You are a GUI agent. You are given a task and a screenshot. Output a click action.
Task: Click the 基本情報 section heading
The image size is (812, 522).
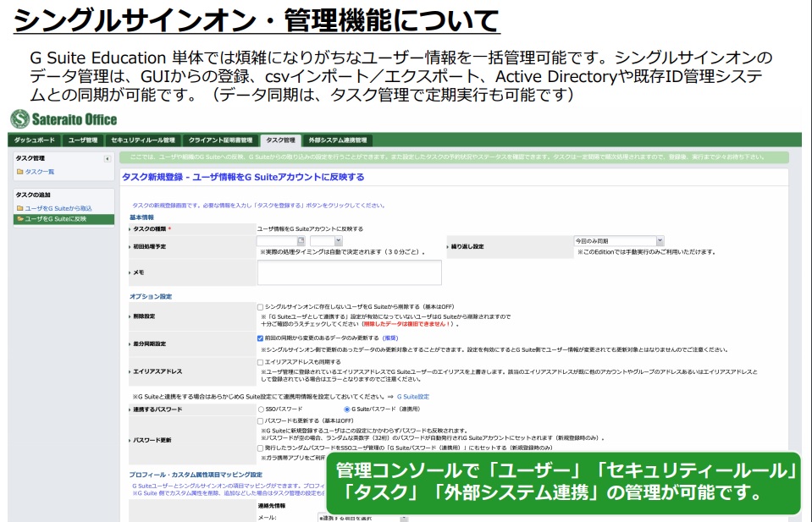tap(141, 217)
